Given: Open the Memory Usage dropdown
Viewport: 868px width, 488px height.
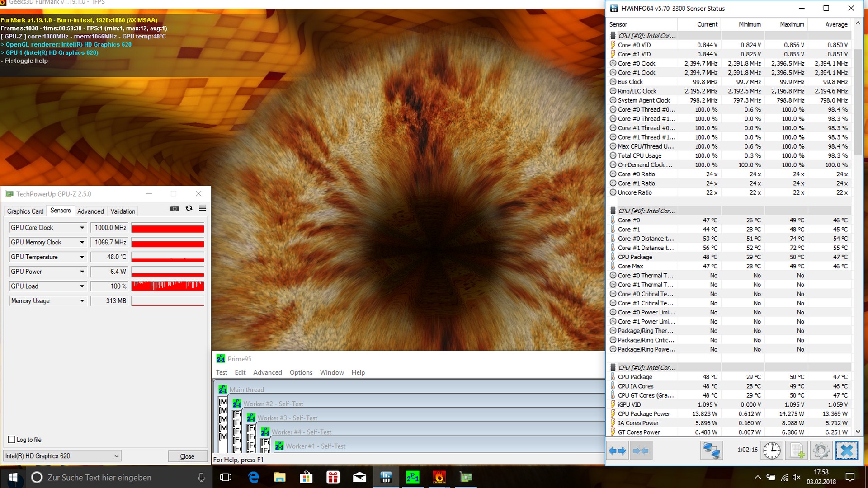Looking at the screenshot, I should [x=82, y=301].
